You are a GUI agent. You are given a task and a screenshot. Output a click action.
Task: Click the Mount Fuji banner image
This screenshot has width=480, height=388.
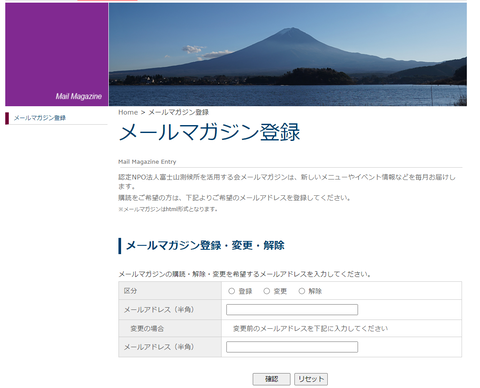coord(288,54)
